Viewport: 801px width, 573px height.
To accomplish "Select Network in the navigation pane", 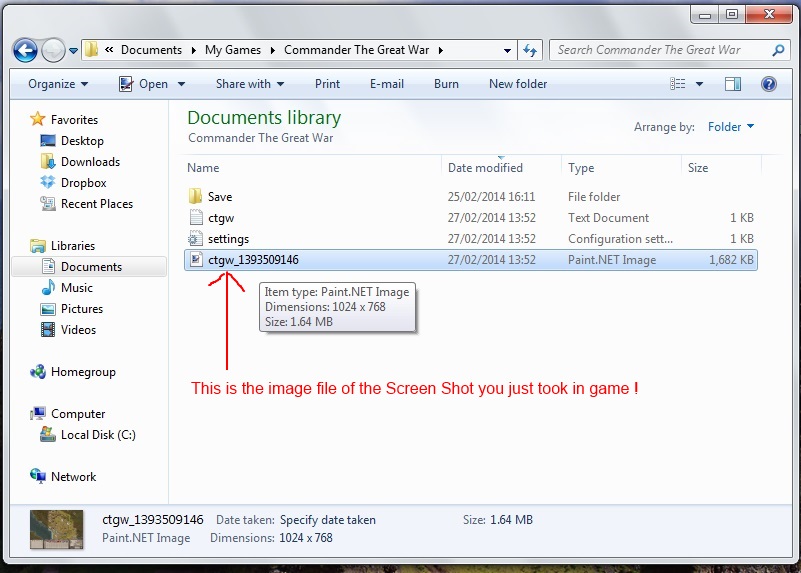I will [73, 476].
